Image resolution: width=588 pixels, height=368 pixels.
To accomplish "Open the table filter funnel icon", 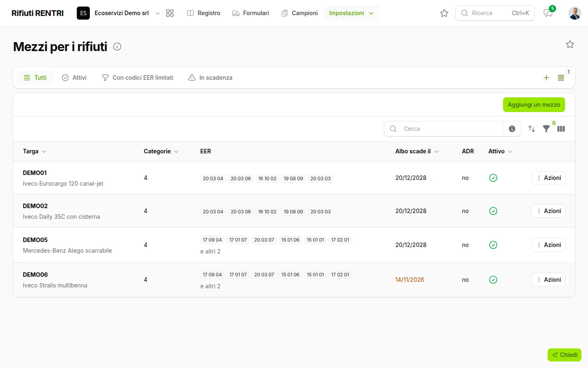I will [x=546, y=129].
